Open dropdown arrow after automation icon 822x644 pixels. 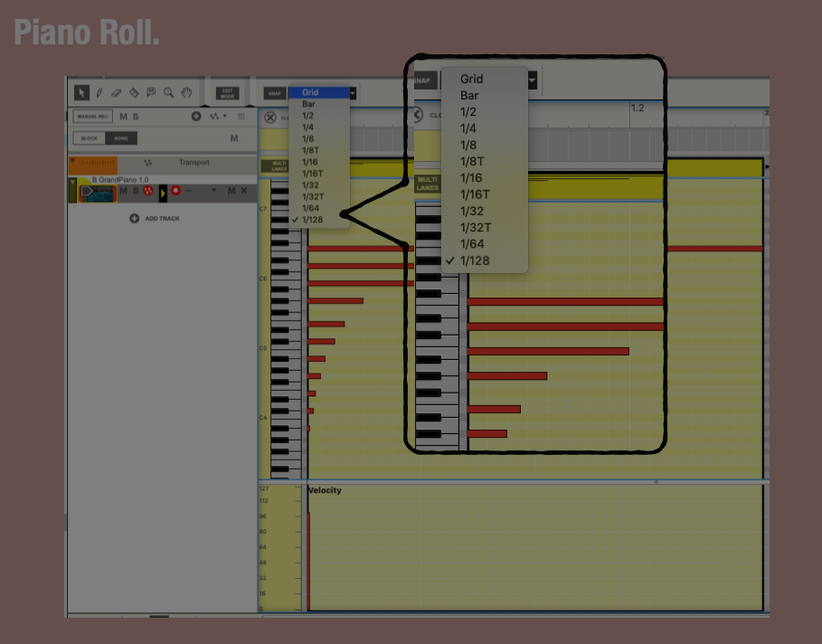click(225, 116)
